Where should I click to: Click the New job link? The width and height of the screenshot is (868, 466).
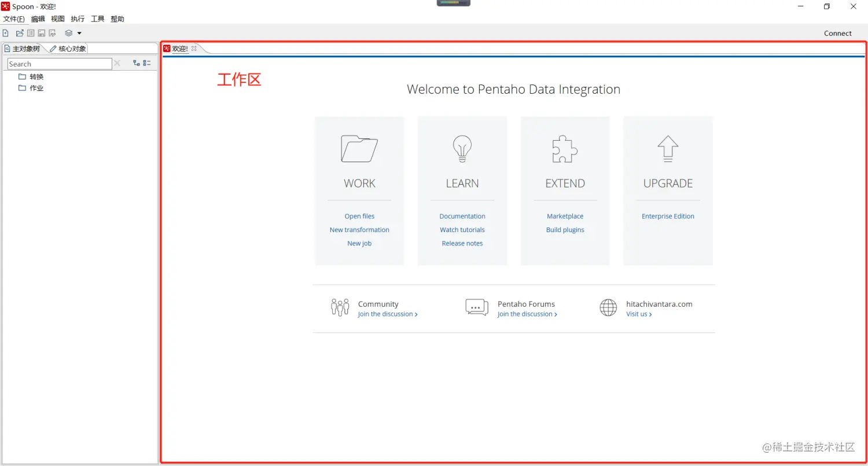click(x=359, y=243)
